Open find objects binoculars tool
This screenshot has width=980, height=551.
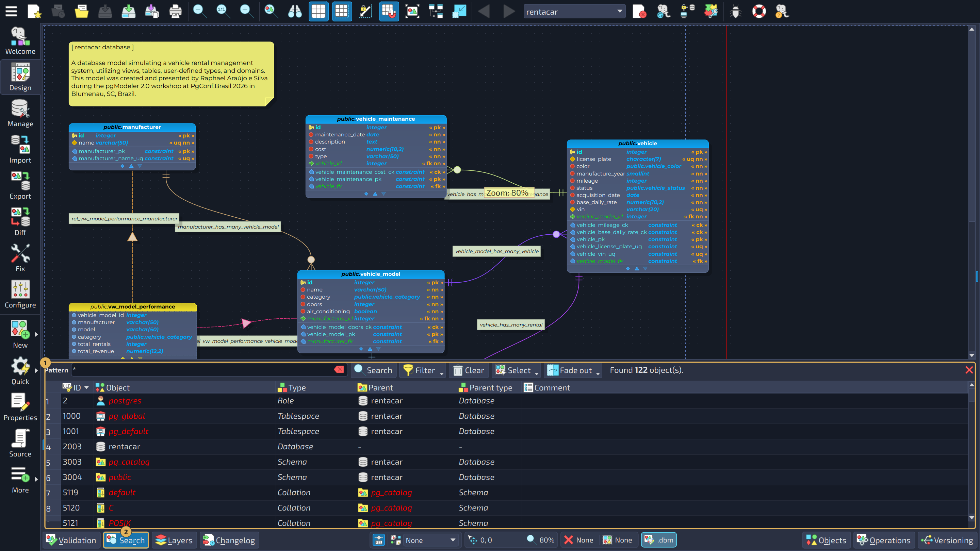[x=295, y=12]
